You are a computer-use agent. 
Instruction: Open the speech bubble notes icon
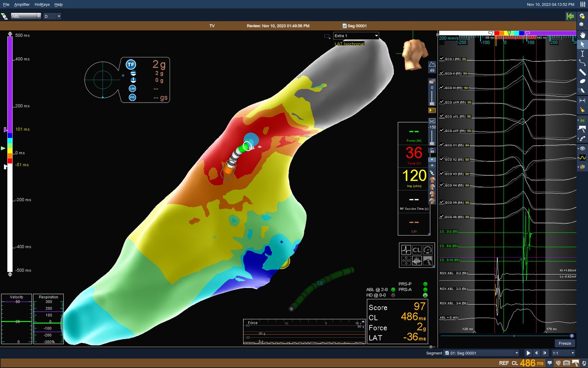click(550, 363)
